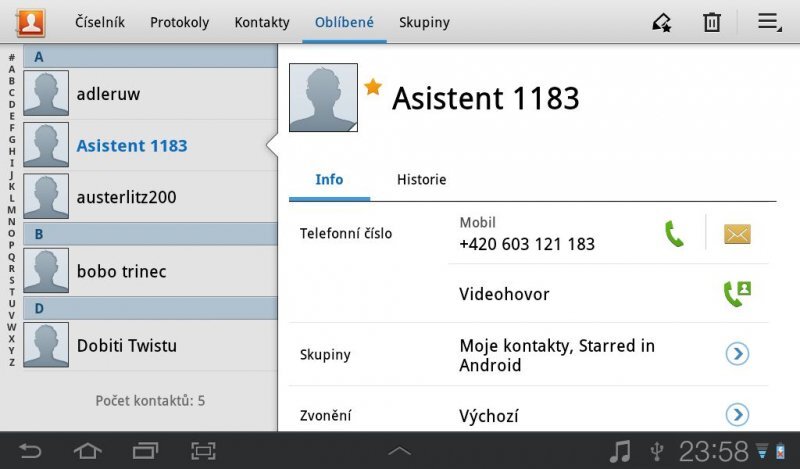Switch to the Skupiny tab
800x469 pixels.
[x=424, y=22]
